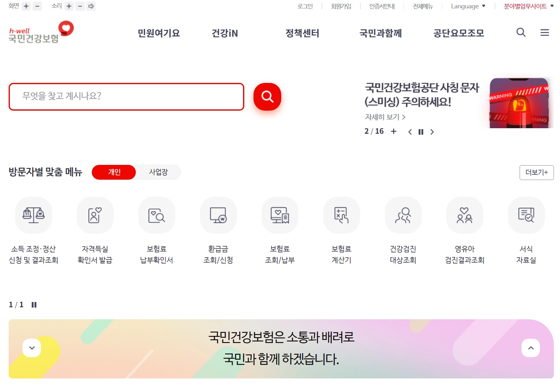
Task: Go to next banner slide
Action: [432, 132]
